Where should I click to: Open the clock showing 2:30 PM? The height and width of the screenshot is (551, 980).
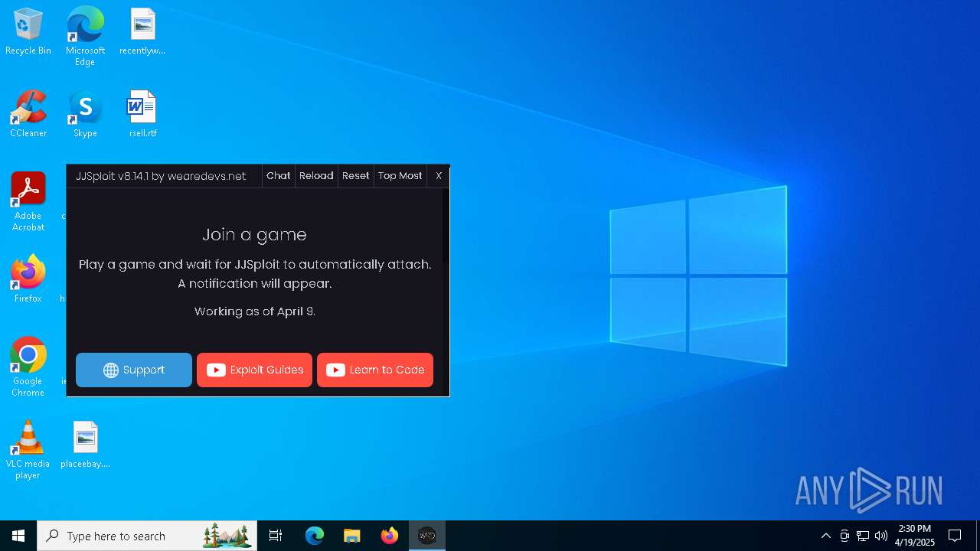[x=915, y=536]
